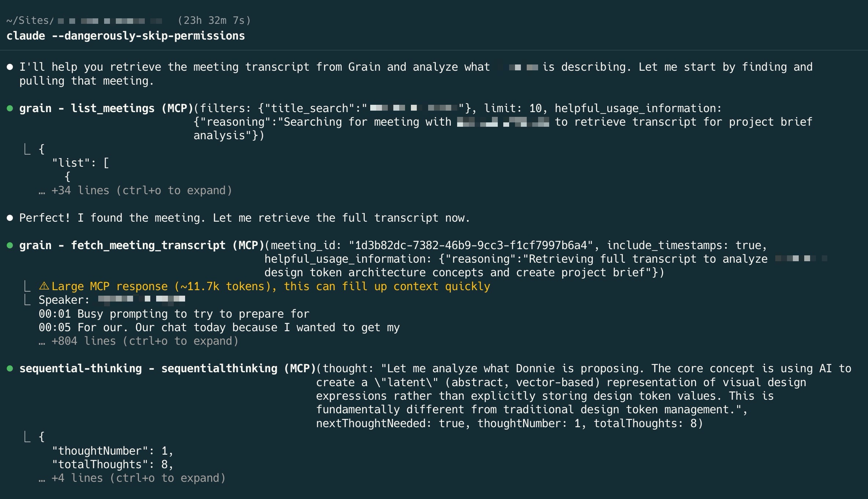Expand the "+4 lines" collapsed thinking output

132,478
